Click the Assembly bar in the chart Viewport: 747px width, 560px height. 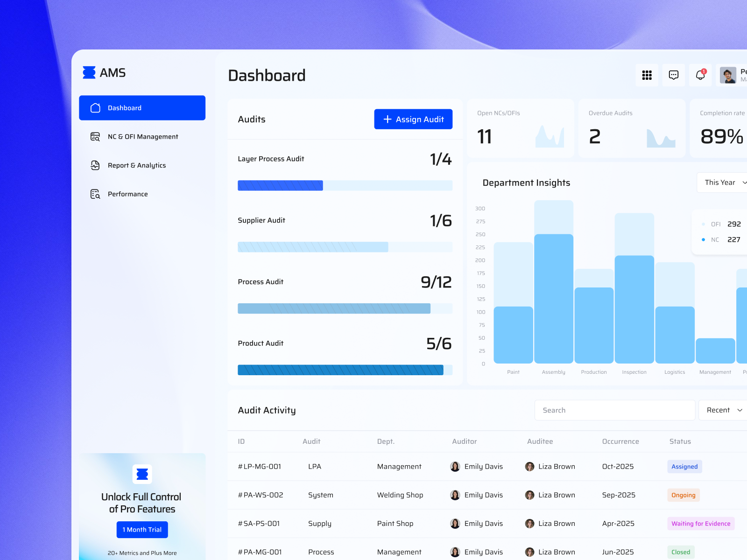(x=554, y=282)
